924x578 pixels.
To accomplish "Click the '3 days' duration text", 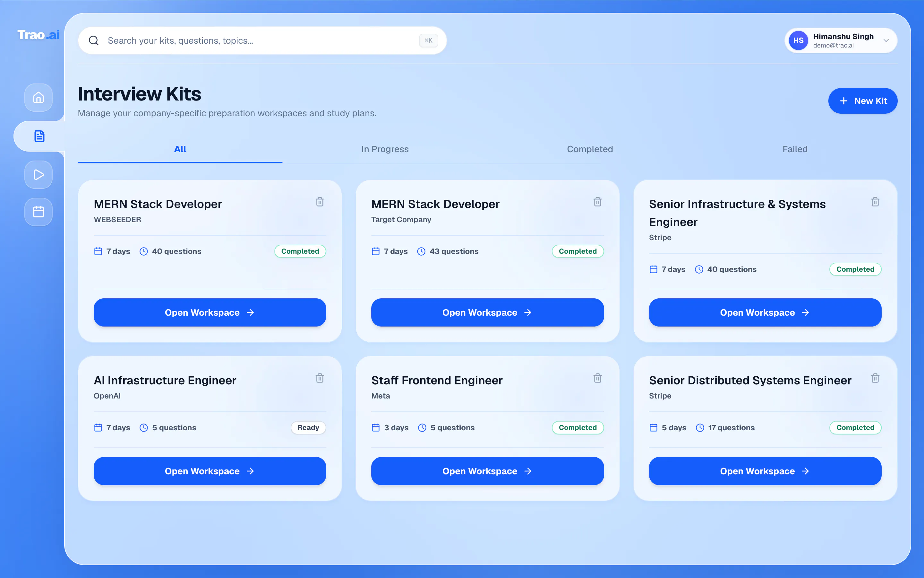I will [x=396, y=427].
